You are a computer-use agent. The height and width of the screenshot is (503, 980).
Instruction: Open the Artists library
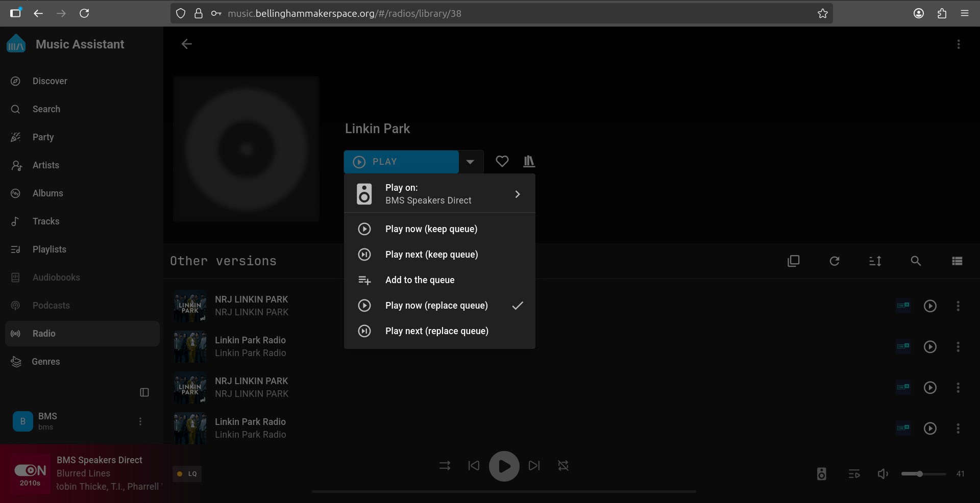82,165
